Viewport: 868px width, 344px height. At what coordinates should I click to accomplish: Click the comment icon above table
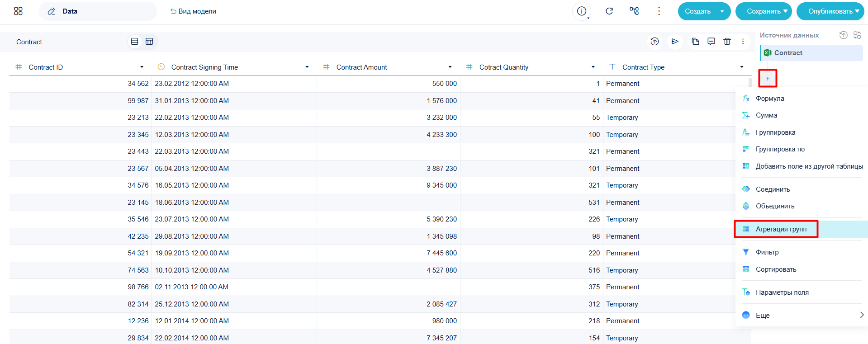(711, 42)
